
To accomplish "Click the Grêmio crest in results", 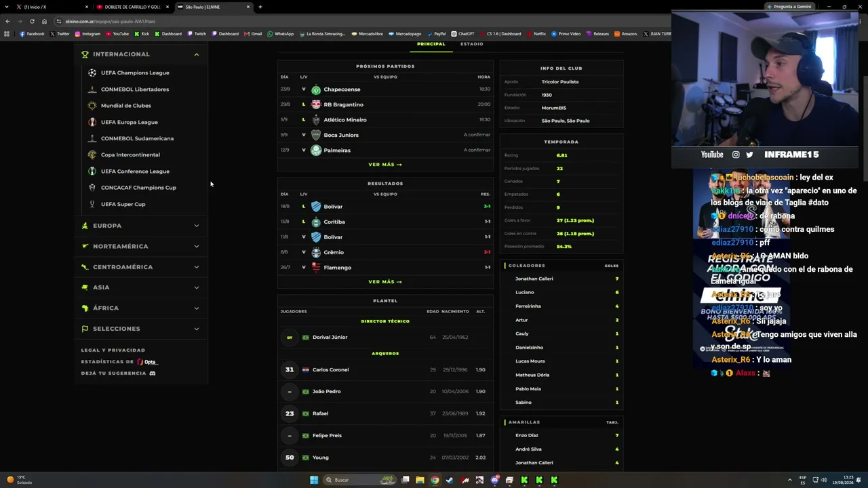I will click(316, 252).
